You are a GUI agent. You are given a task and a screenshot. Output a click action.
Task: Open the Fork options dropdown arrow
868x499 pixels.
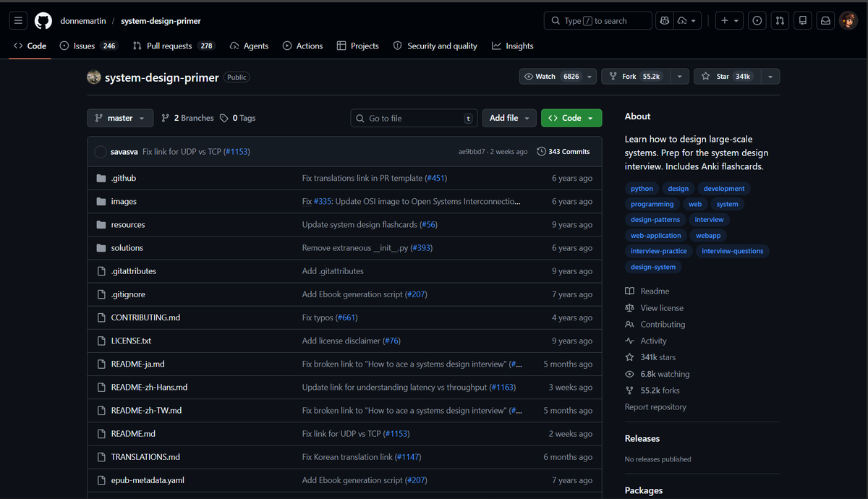(679, 77)
